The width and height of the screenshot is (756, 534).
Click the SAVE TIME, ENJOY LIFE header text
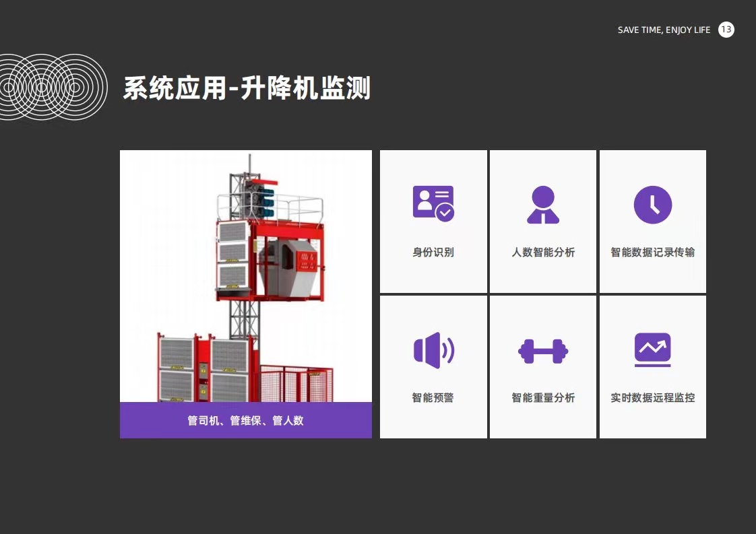(664, 30)
